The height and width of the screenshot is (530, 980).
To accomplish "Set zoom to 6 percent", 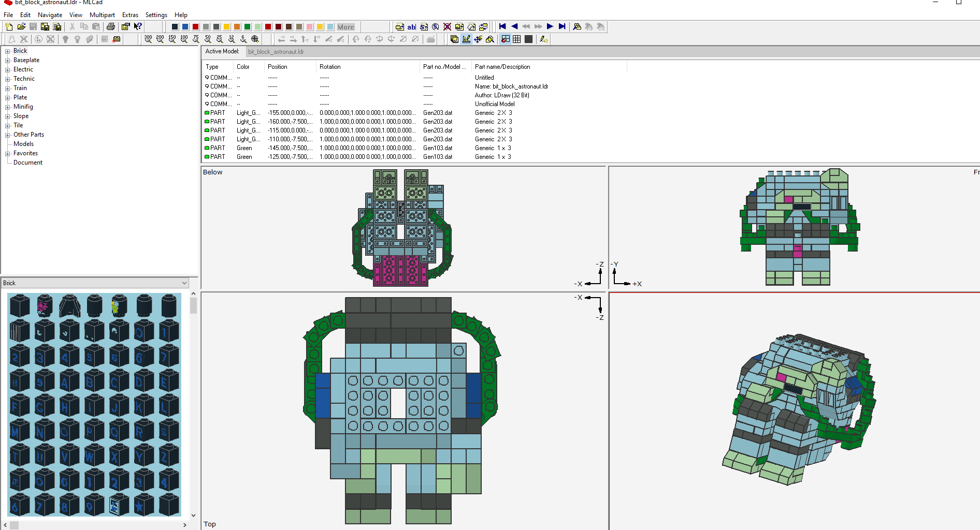I will (x=243, y=39).
